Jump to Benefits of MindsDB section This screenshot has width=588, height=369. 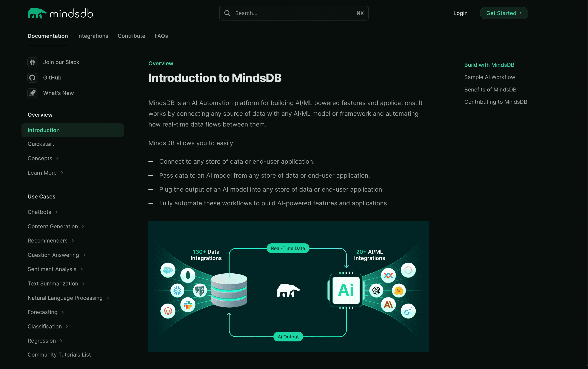[490, 89]
